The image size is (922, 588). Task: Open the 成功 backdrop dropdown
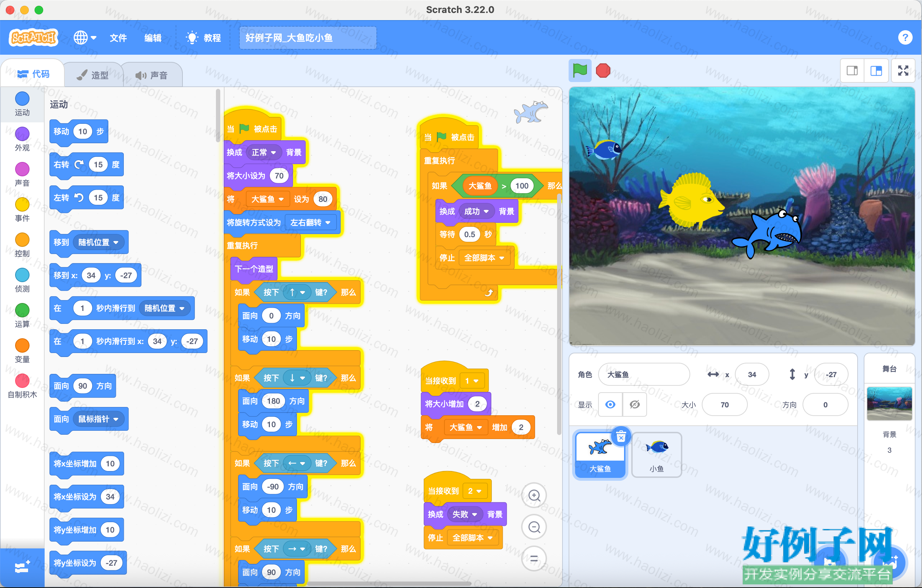point(476,211)
